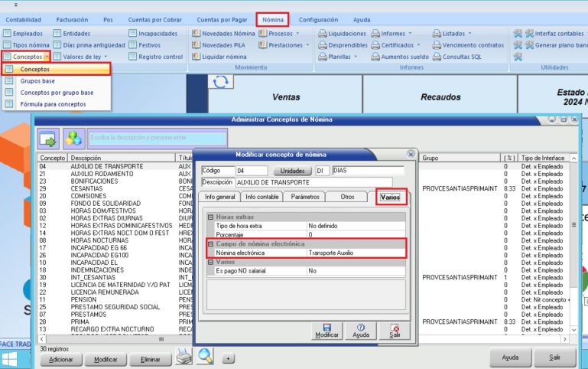Switch to Info general tab
588x369 pixels.
point(219,197)
